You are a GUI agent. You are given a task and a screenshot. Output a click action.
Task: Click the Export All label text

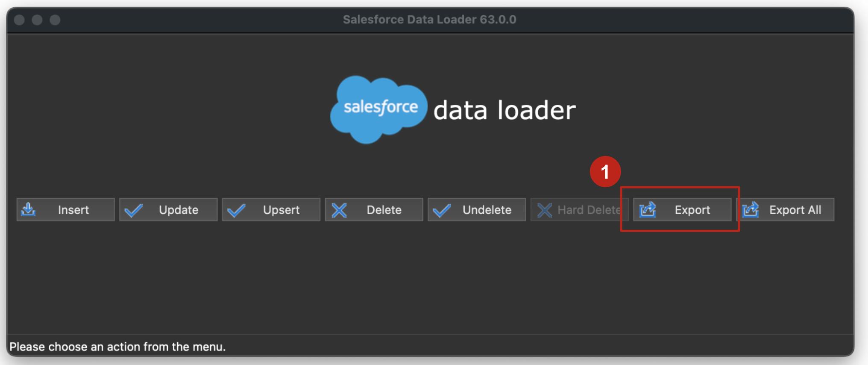pos(795,210)
